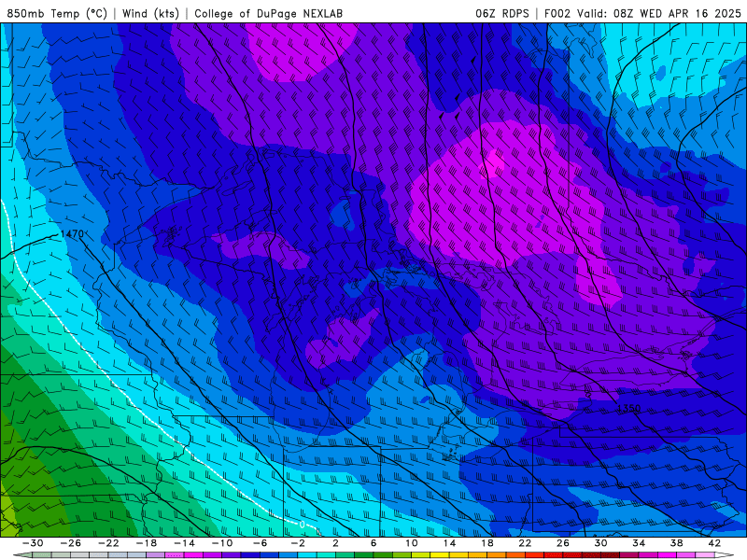Click the 42 color bar label
Viewport: 747px width, 560px height.
[x=714, y=543]
